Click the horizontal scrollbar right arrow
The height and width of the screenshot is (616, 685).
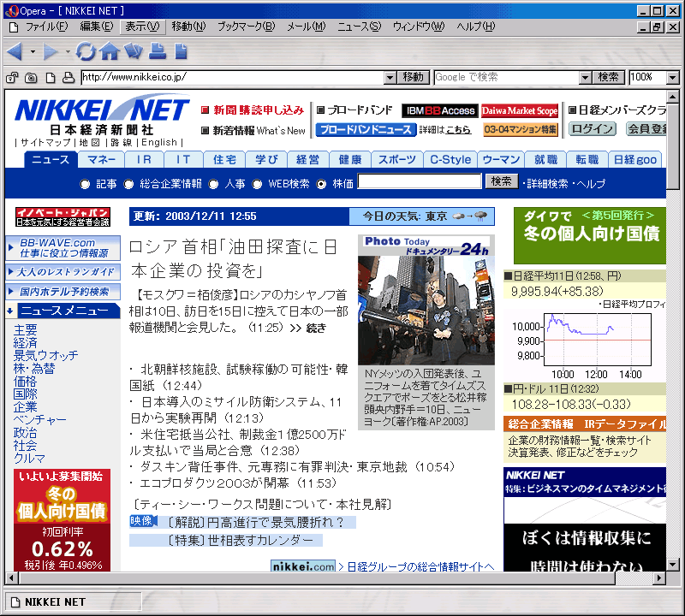[x=659, y=578]
